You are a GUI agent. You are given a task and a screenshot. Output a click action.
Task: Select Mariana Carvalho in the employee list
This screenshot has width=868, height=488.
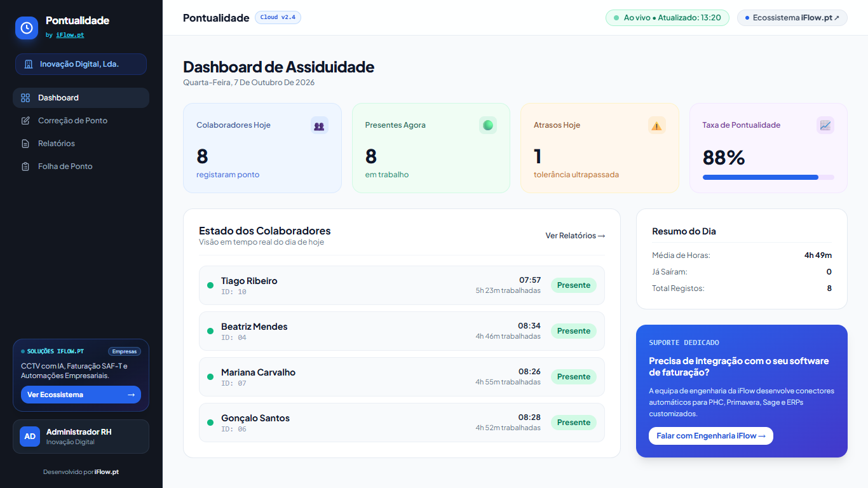(402, 377)
